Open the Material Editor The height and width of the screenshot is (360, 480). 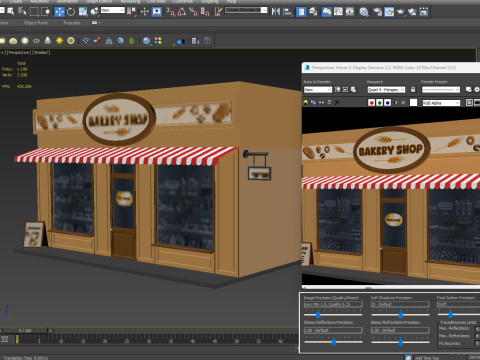pos(364,12)
